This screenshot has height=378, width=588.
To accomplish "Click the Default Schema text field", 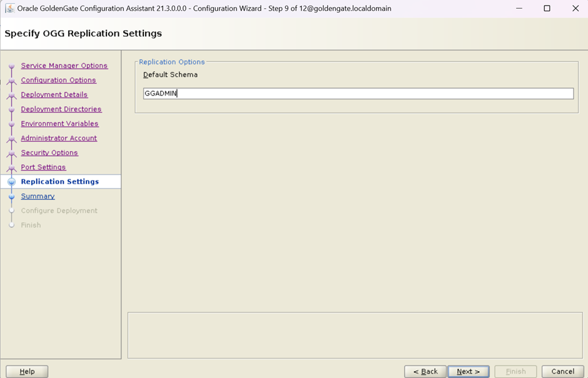I will (x=358, y=94).
